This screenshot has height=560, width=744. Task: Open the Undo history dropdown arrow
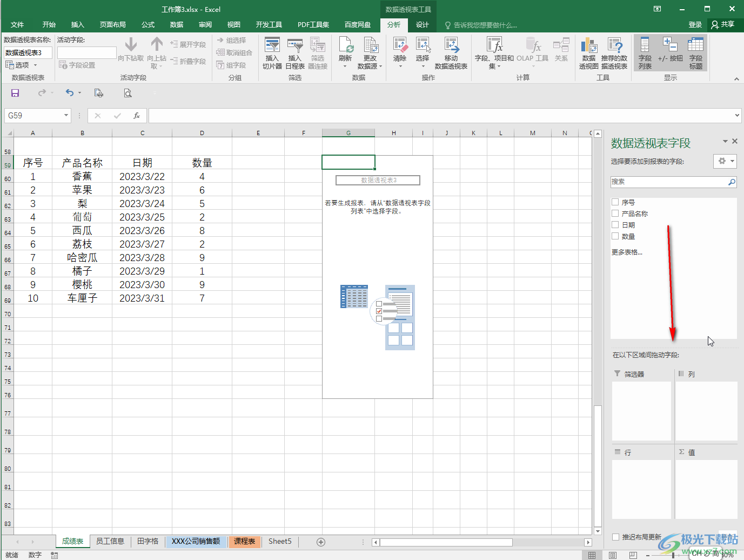tap(80, 93)
